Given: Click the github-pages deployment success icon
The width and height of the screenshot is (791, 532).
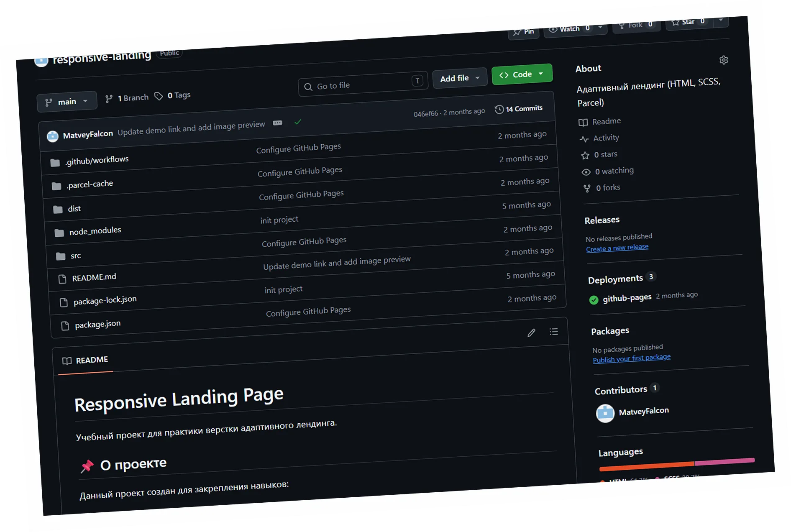Looking at the screenshot, I should pyautogui.click(x=594, y=300).
